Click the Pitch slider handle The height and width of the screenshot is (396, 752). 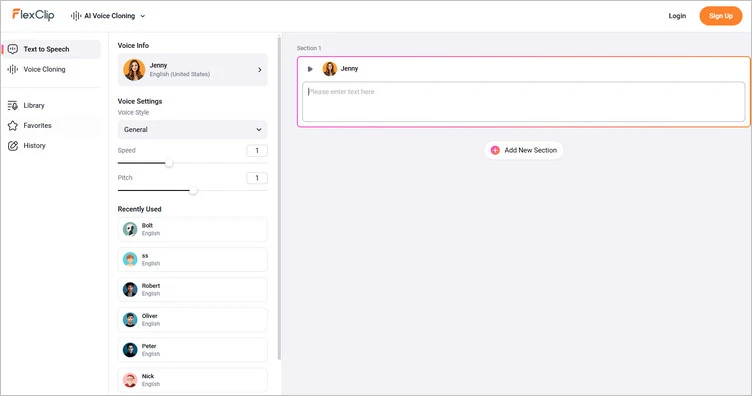[193, 191]
